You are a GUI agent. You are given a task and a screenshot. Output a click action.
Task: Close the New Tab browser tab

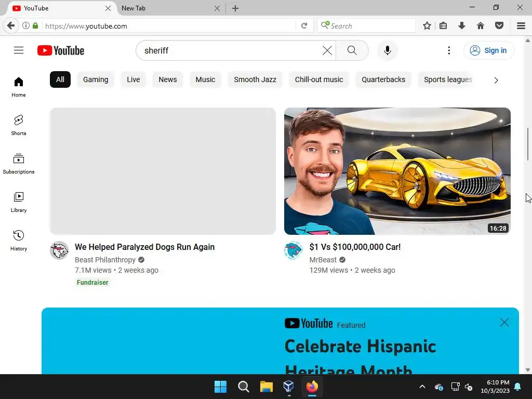tap(217, 8)
